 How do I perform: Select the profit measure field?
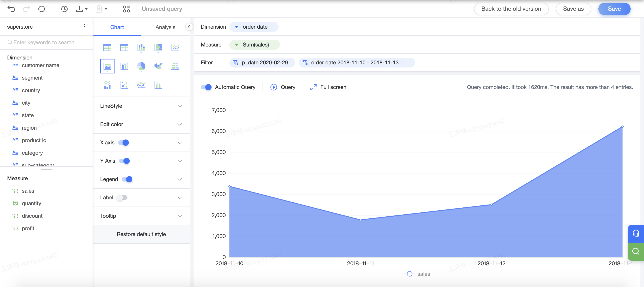28,228
